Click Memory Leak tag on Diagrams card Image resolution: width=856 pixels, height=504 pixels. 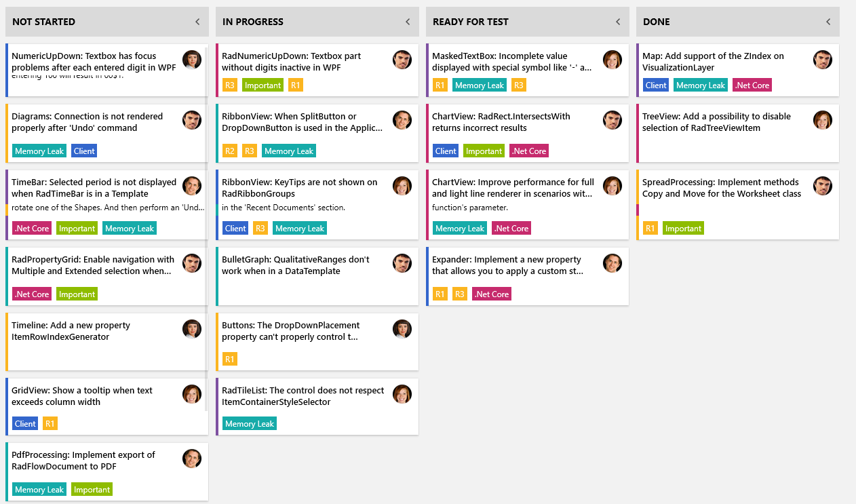coord(39,151)
